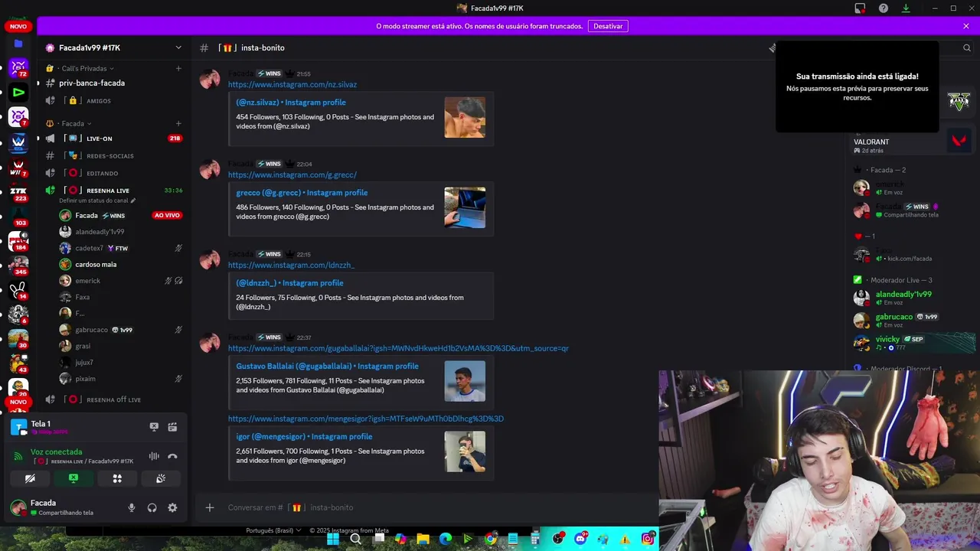Open the Windows Start button
Viewport: 980px width, 551px height.
point(333,539)
